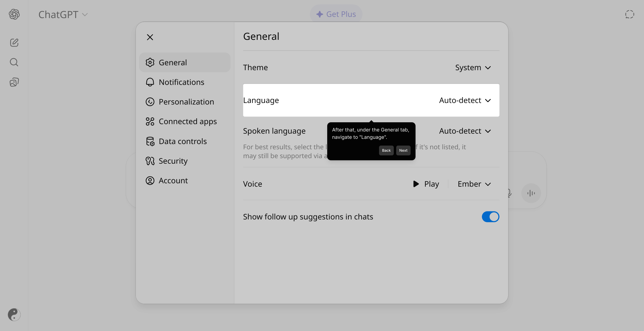644x331 pixels.
Task: Click the Theme label
Action: [255, 67]
